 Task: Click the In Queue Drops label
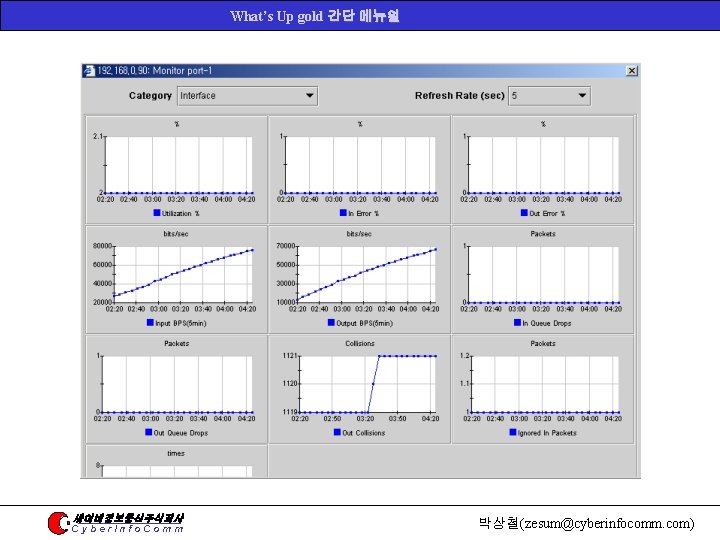[547, 323]
